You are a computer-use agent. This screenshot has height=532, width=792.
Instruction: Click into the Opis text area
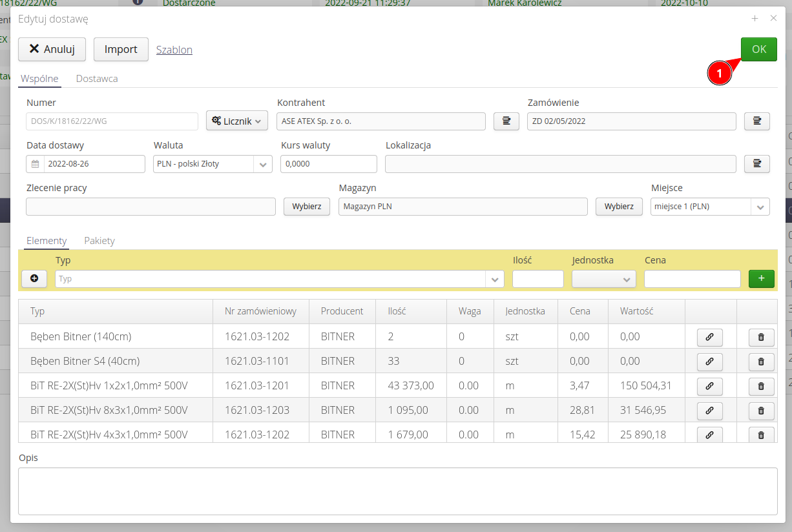tap(397, 491)
